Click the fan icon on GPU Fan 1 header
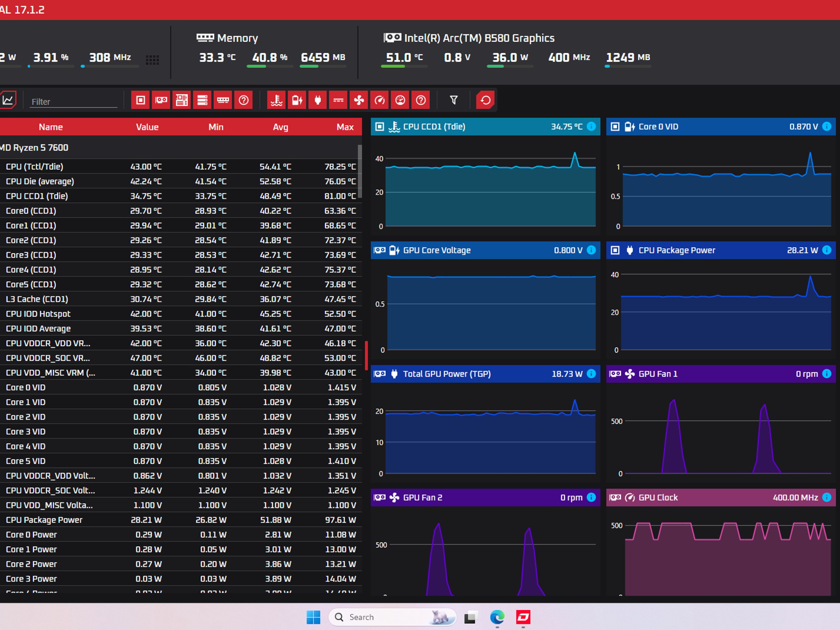Image resolution: width=840 pixels, height=630 pixels. [x=630, y=374]
